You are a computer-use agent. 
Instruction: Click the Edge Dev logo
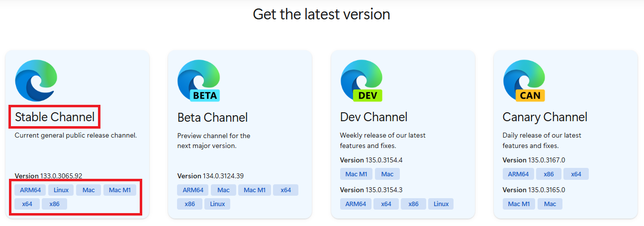pyautogui.click(x=361, y=80)
